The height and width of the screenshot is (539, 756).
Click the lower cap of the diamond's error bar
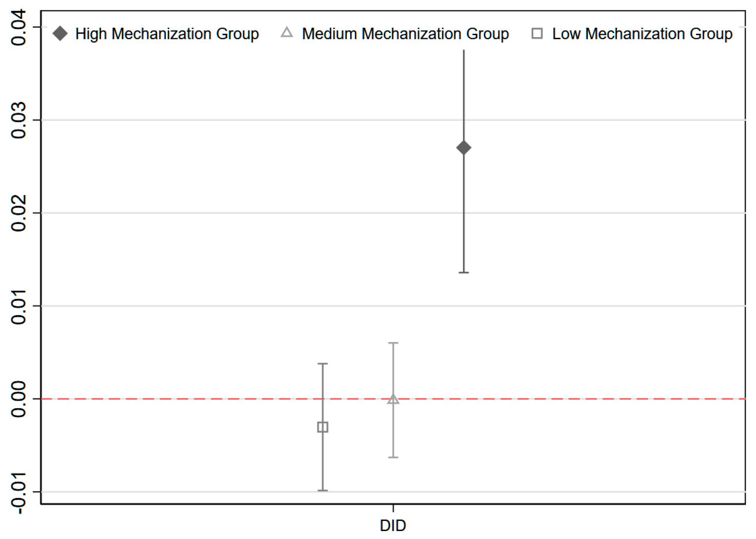[464, 272]
